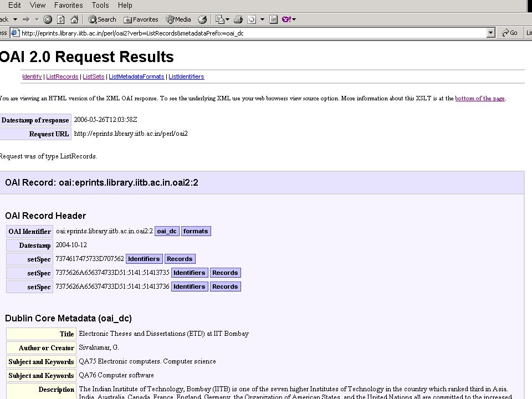Click the Dublin Core Metadata heading
Screen dimensions: 532x399
pos(68,318)
